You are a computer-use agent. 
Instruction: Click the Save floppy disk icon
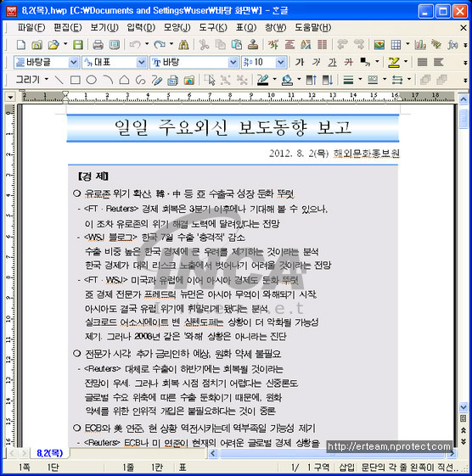78,45
